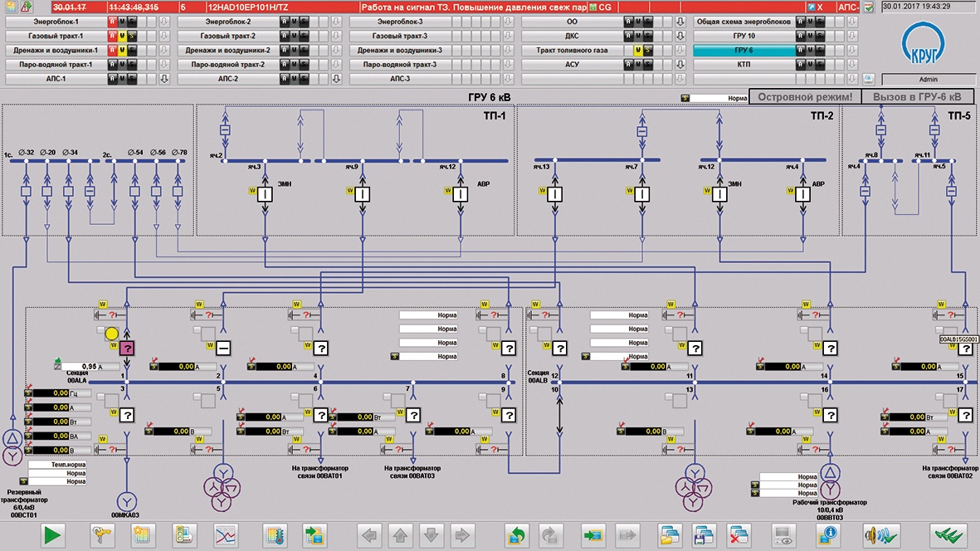Click the info window icon in toolbar

pos(828,535)
